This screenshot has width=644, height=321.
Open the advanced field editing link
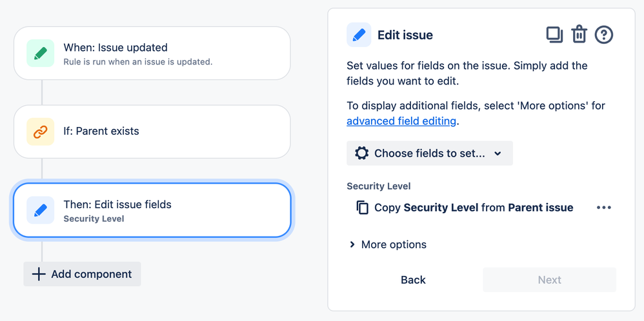tap(401, 121)
